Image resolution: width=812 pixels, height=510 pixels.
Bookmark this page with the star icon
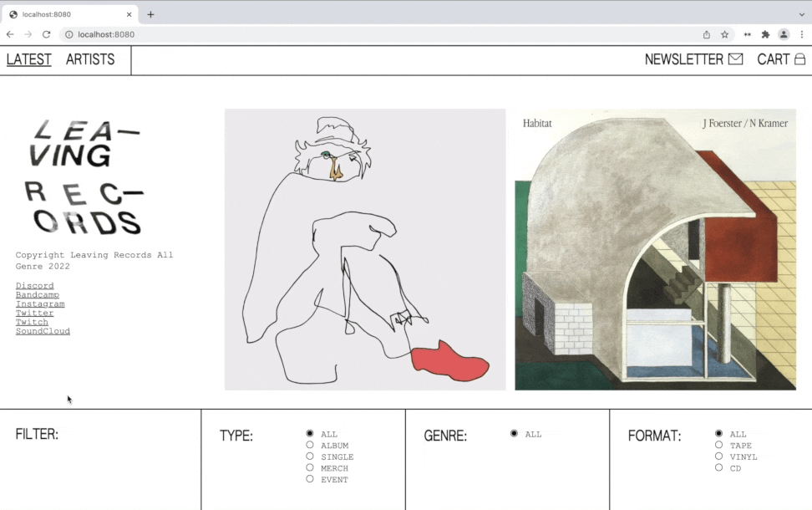point(724,34)
